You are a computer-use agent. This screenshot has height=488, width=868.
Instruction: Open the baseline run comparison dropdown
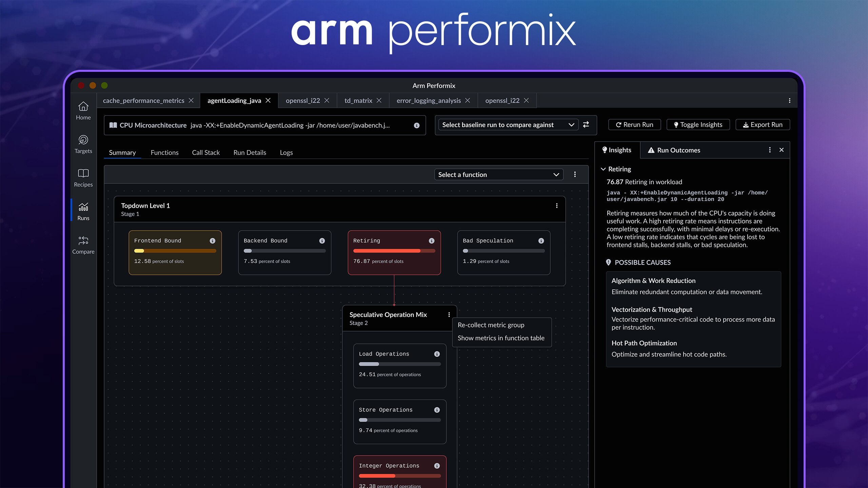click(508, 125)
